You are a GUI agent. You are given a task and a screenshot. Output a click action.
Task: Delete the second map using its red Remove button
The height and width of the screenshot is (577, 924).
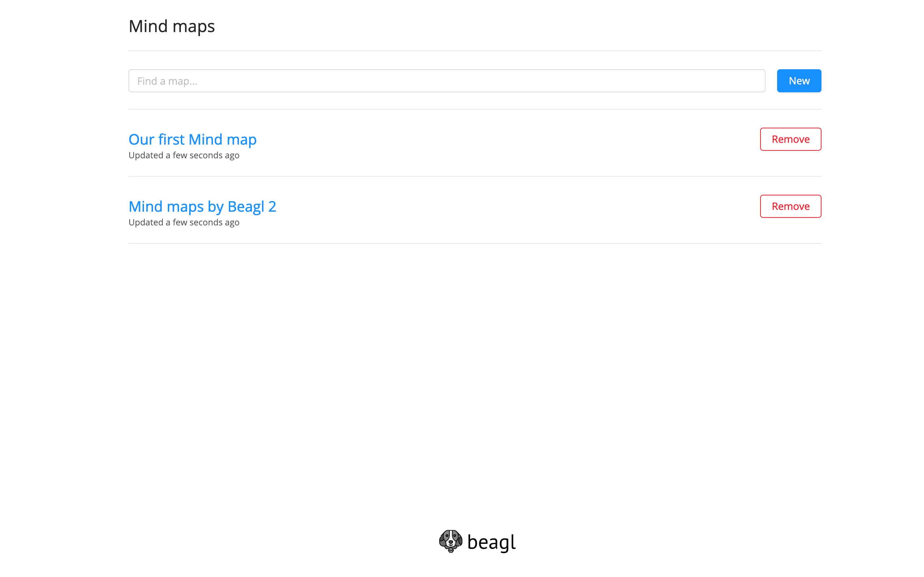(791, 206)
